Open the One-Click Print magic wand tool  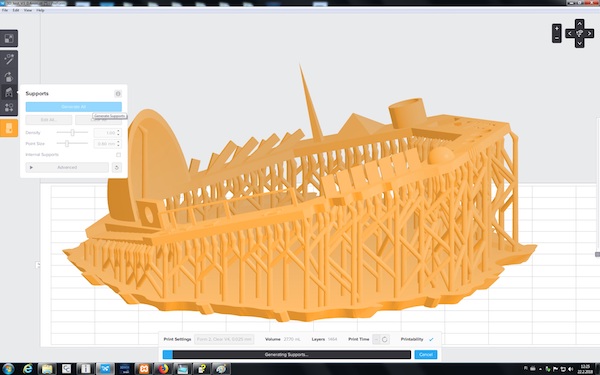(x=9, y=59)
